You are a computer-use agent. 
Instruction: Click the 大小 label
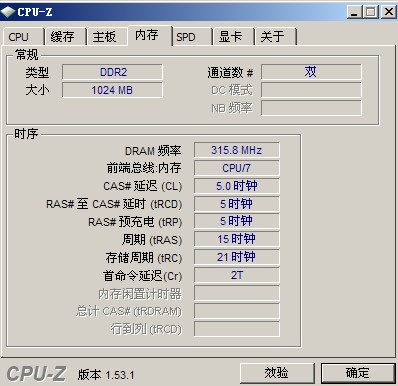(37, 90)
